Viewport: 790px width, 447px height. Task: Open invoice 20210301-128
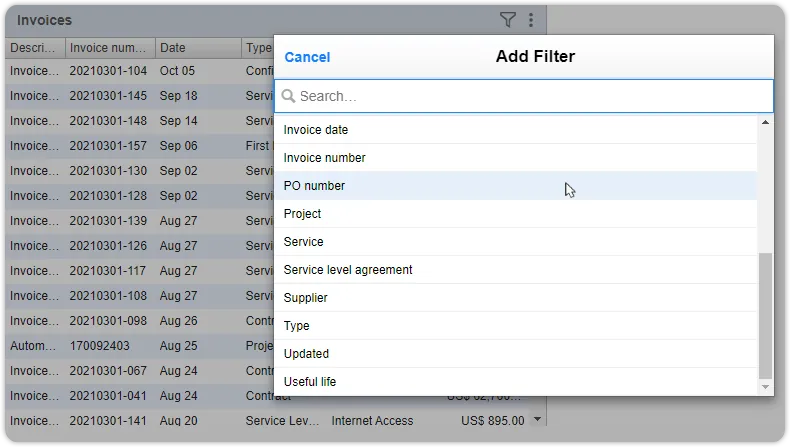[x=108, y=196]
